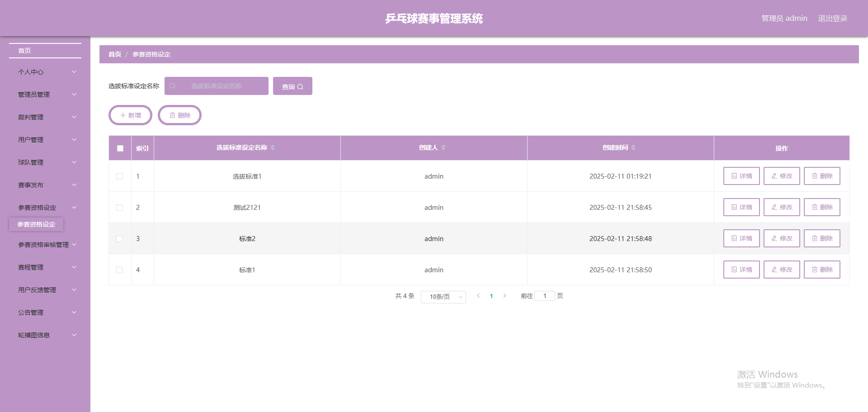Click 修改 for row 标准1
The height and width of the screenshot is (412, 868).
(x=782, y=270)
